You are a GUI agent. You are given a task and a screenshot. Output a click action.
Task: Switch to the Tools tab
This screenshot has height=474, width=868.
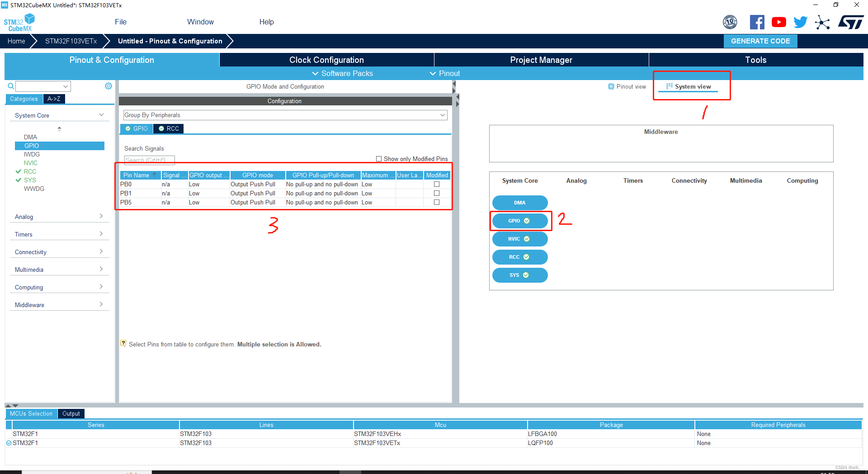point(756,60)
